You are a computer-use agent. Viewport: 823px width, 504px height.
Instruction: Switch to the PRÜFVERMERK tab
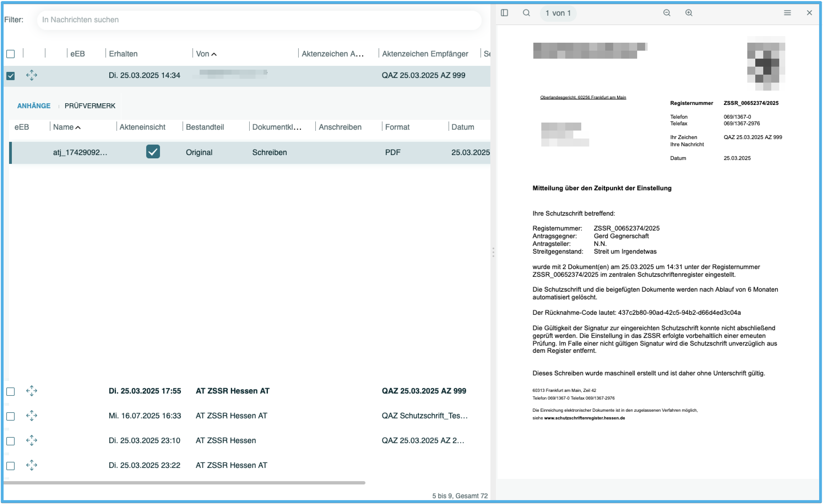90,106
